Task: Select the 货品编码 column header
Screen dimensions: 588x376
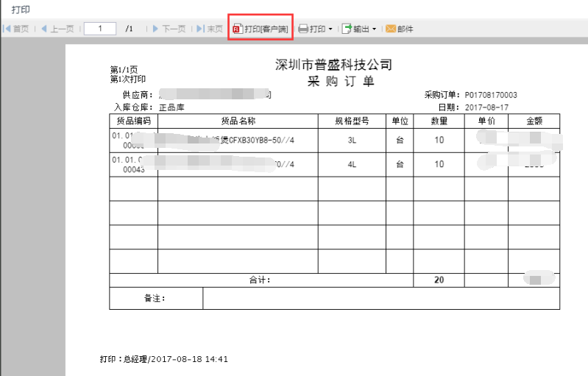Action: (x=133, y=121)
